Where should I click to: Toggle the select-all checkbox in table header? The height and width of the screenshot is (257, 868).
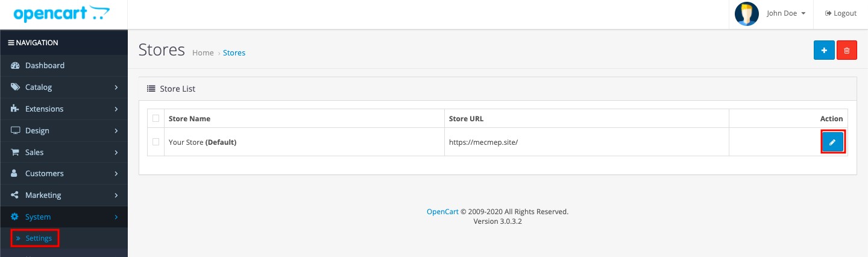coord(156,118)
